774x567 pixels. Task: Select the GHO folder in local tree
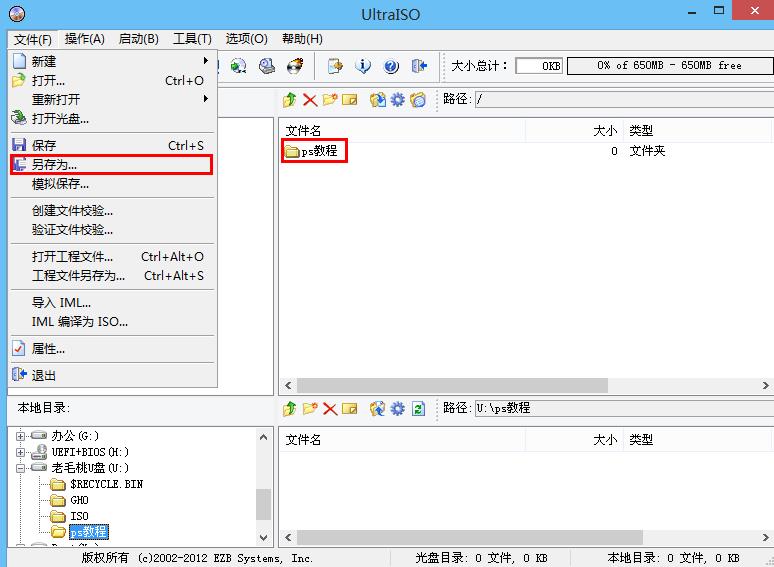pyautogui.click(x=79, y=500)
